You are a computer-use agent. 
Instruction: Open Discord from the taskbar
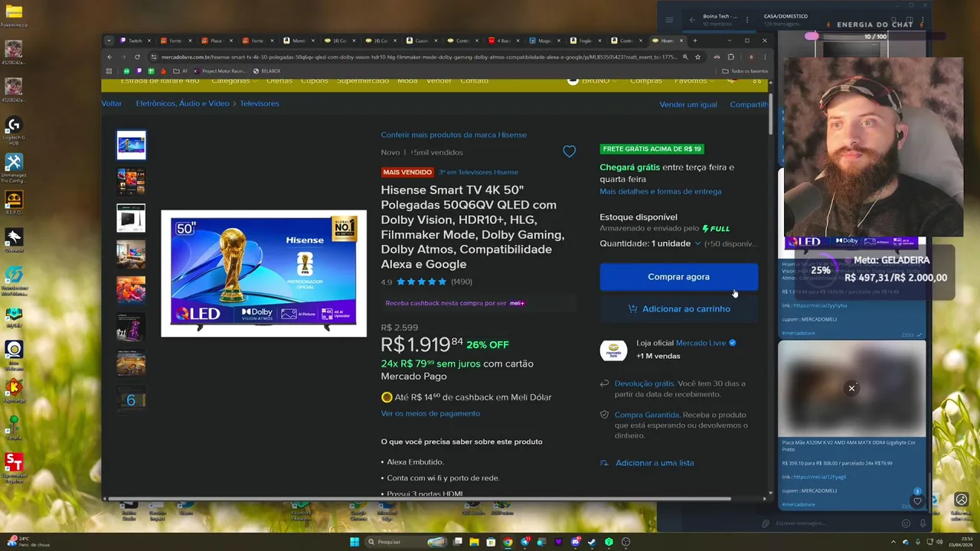(575, 542)
